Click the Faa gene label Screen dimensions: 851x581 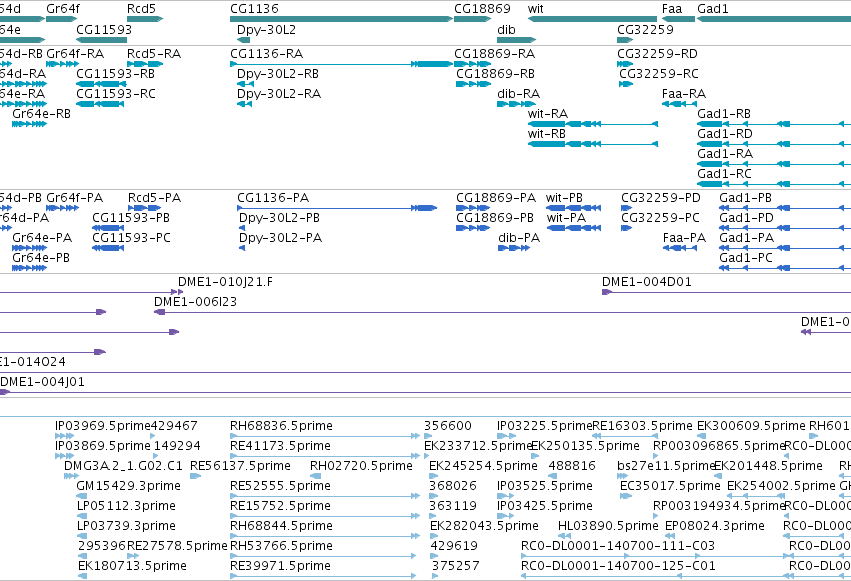pyautogui.click(x=672, y=9)
